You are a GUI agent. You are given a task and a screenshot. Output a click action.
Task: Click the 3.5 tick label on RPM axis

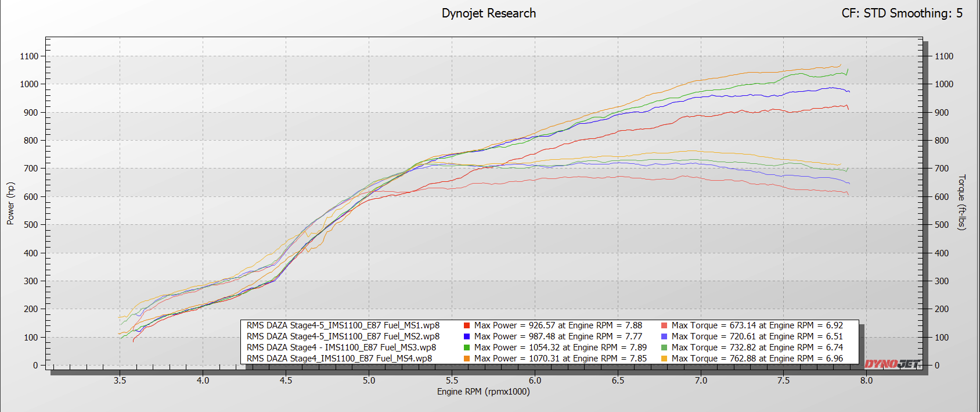pos(120,381)
